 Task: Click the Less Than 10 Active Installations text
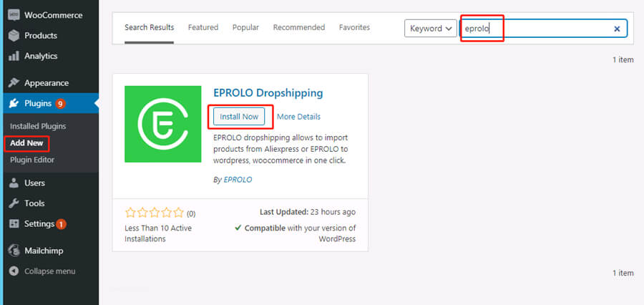(x=158, y=233)
